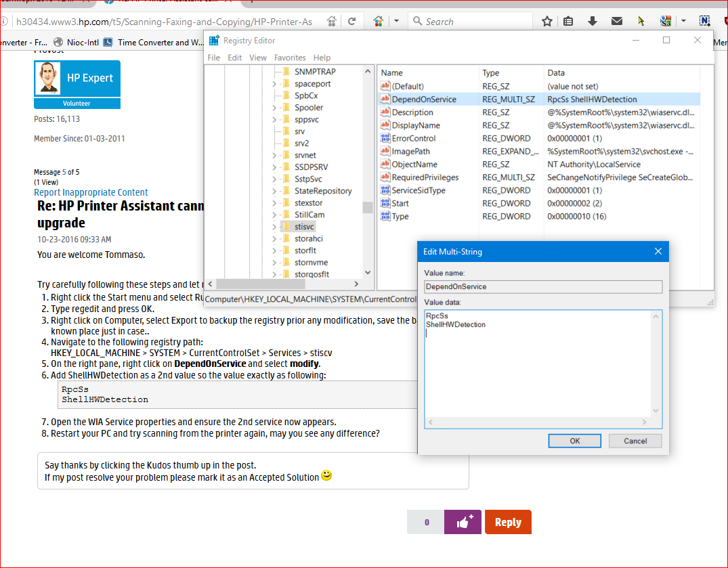
Task: Select the Description string value
Action: coord(412,112)
